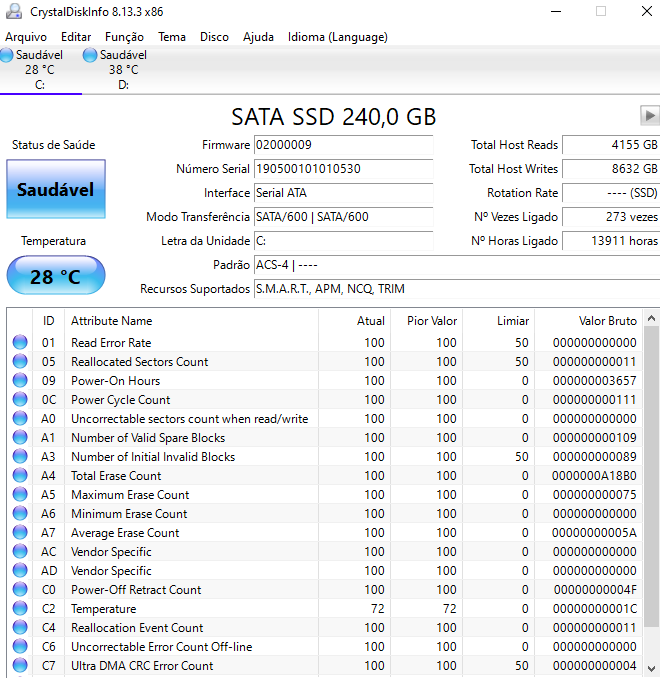Click Total Host Reads value 4155 GB
The image size is (660, 678).
point(611,145)
